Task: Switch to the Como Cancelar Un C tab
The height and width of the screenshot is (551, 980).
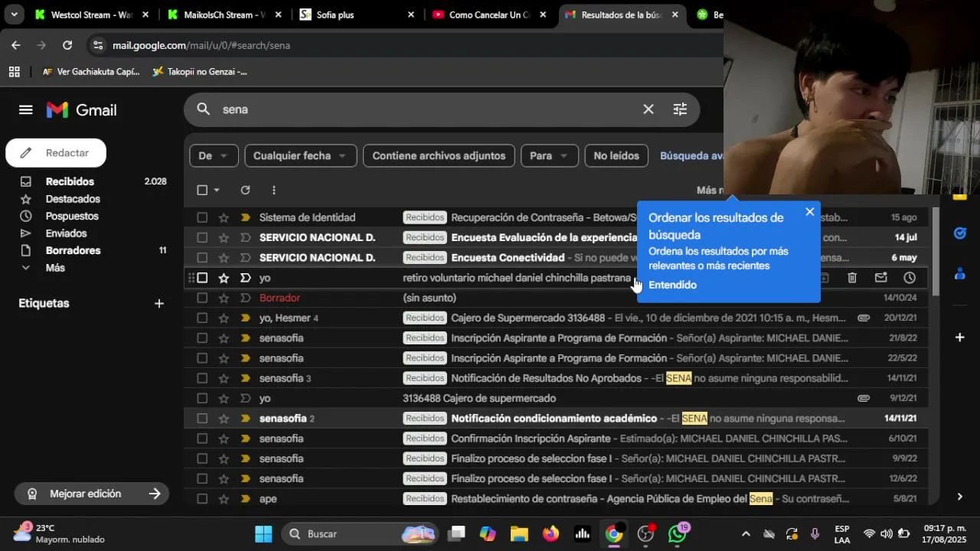Action: point(488,15)
